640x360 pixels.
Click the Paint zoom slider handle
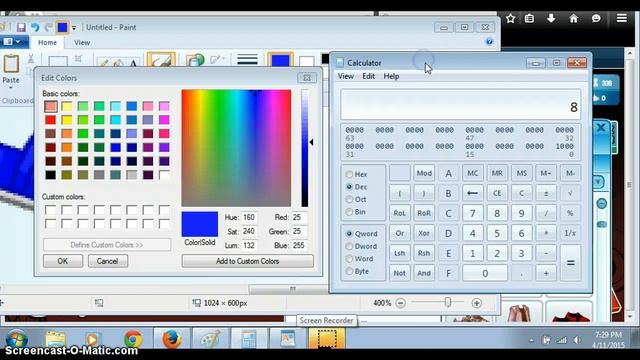coord(448,302)
